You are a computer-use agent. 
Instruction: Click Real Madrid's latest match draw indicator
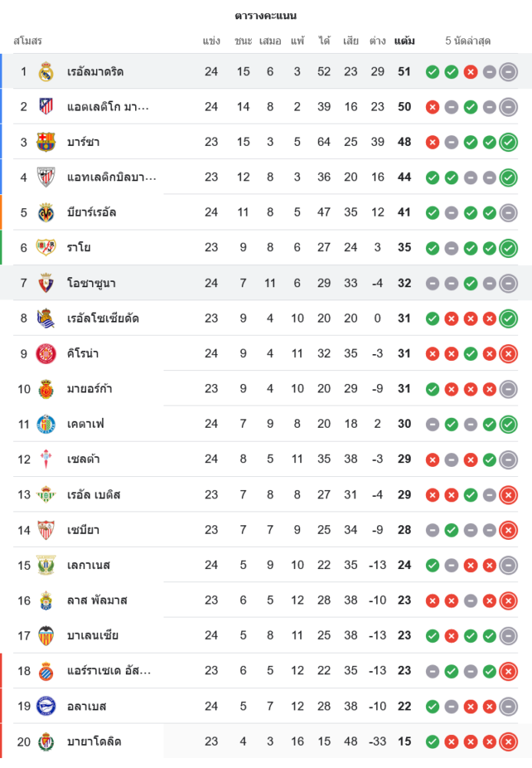pos(507,72)
